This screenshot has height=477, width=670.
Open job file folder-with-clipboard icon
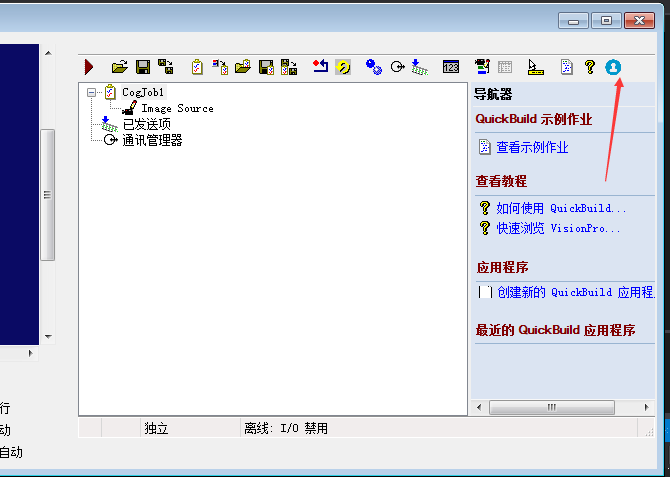[243, 67]
